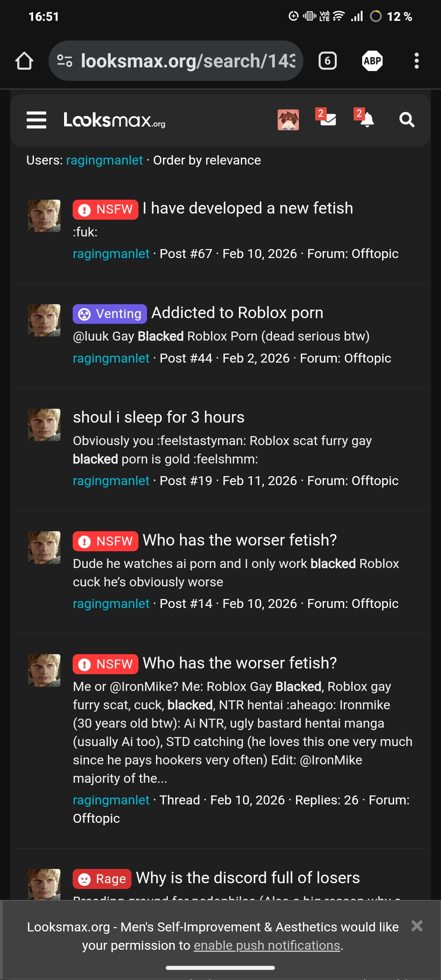Viewport: 441px width, 980px height.
Task: Open the 'shoul i sleep for 3 hours' result
Action: pyautogui.click(x=158, y=417)
